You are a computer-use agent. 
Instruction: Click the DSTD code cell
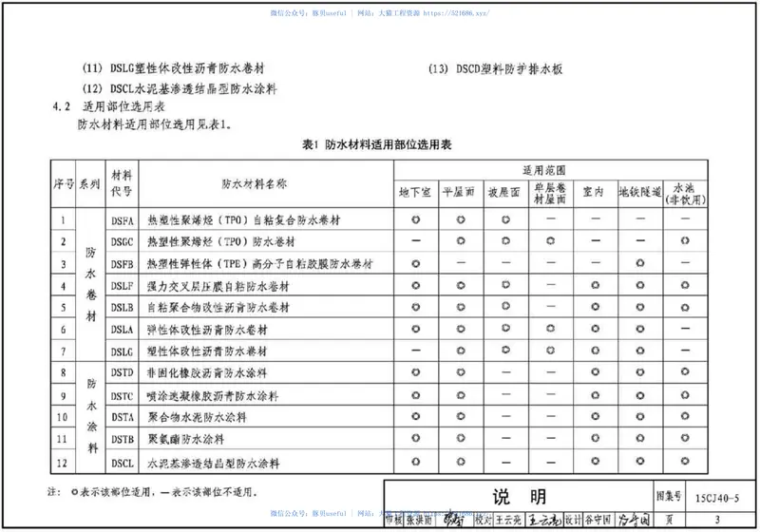click(x=123, y=372)
